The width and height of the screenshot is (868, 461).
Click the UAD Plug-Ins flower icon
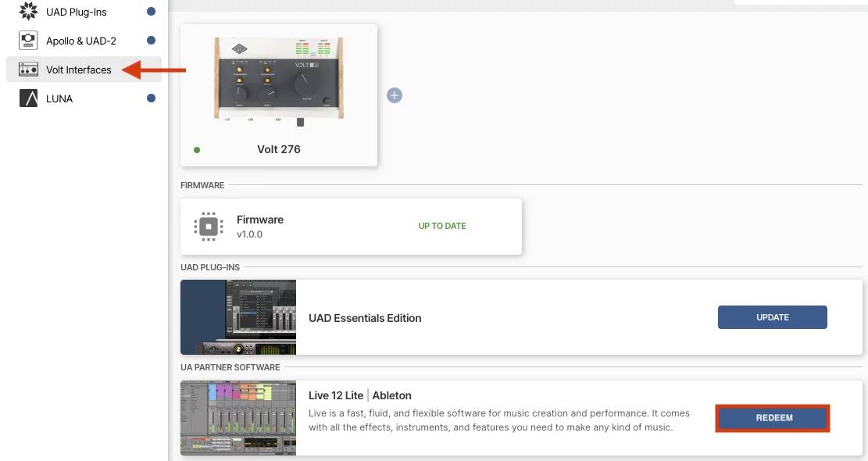tap(28, 12)
